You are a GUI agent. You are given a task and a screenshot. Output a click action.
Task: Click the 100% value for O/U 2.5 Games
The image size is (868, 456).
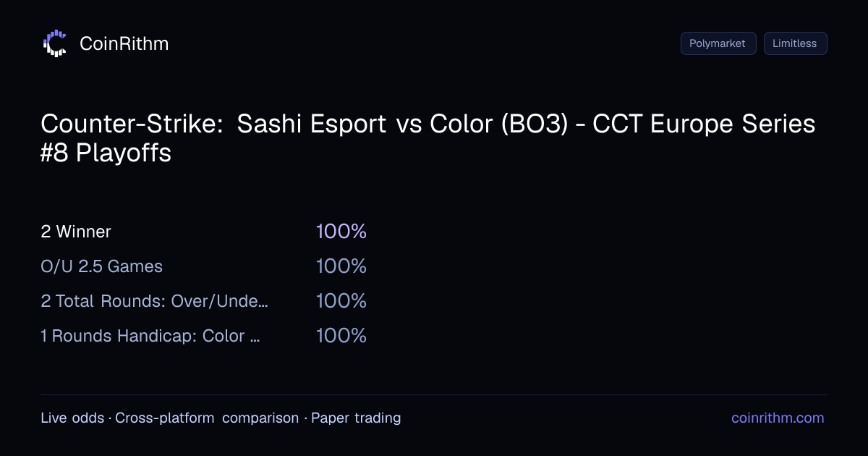(x=341, y=266)
